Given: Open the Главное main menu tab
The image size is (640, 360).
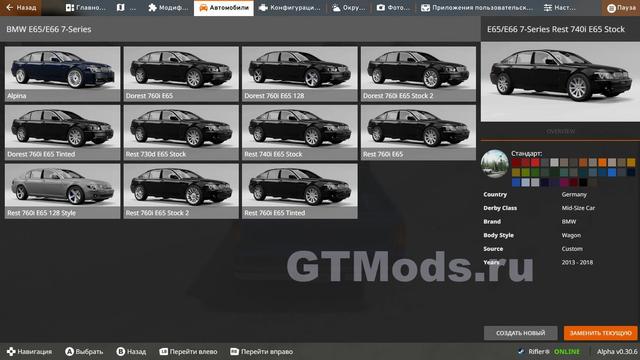Looking at the screenshot, I should 85,8.
